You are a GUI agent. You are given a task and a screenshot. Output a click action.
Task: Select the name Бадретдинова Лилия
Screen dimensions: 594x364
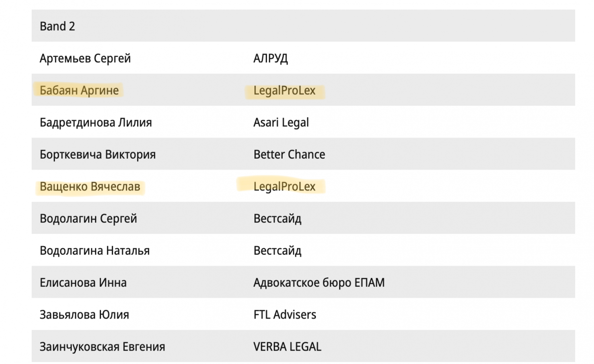point(96,123)
